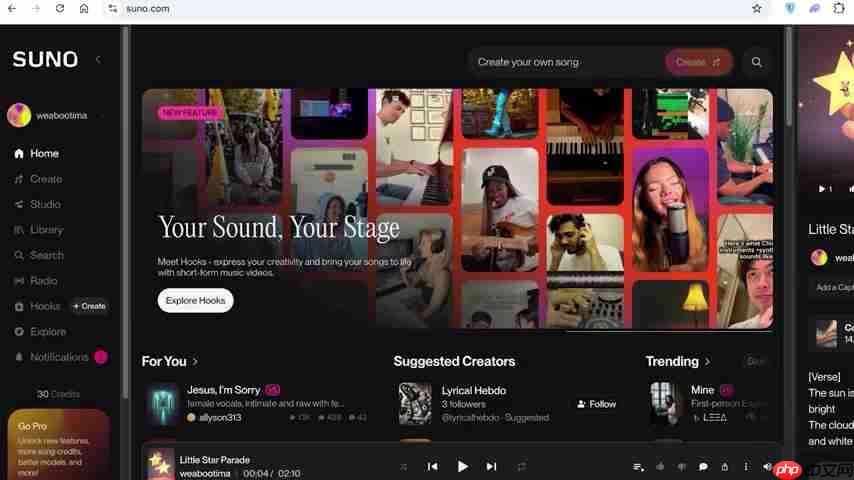Open the play queue icon

[638, 467]
